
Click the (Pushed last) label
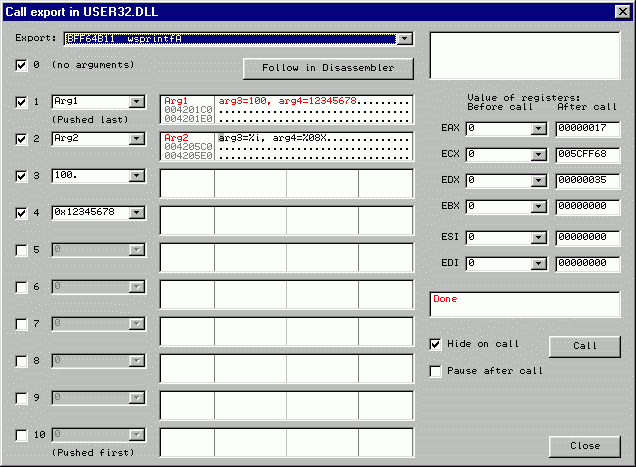pyautogui.click(x=90, y=120)
